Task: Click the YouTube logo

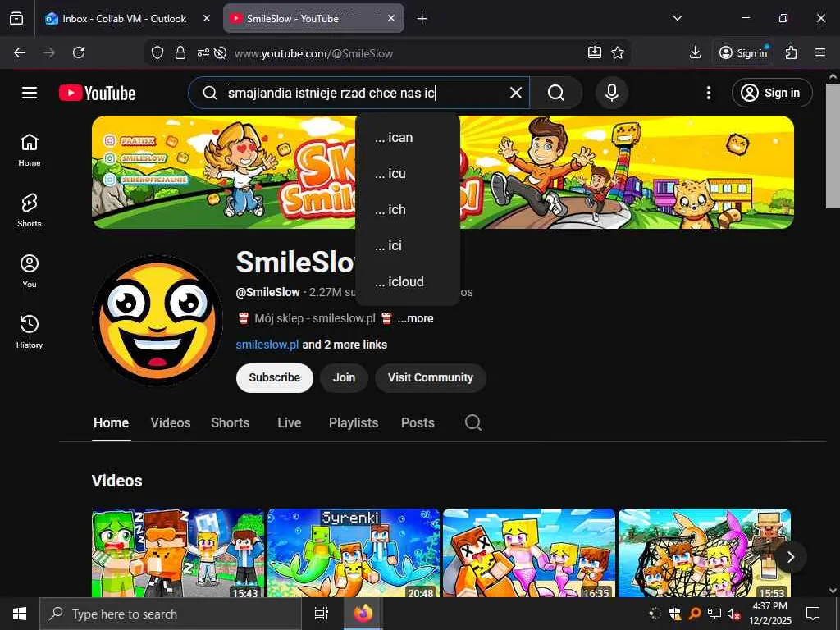Action: [97, 93]
